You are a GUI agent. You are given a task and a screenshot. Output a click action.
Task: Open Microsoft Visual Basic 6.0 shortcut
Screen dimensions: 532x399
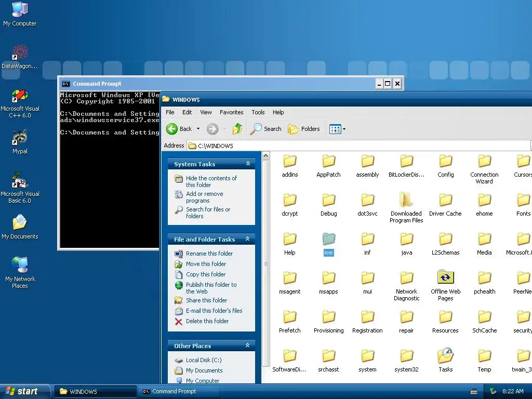coord(20,188)
